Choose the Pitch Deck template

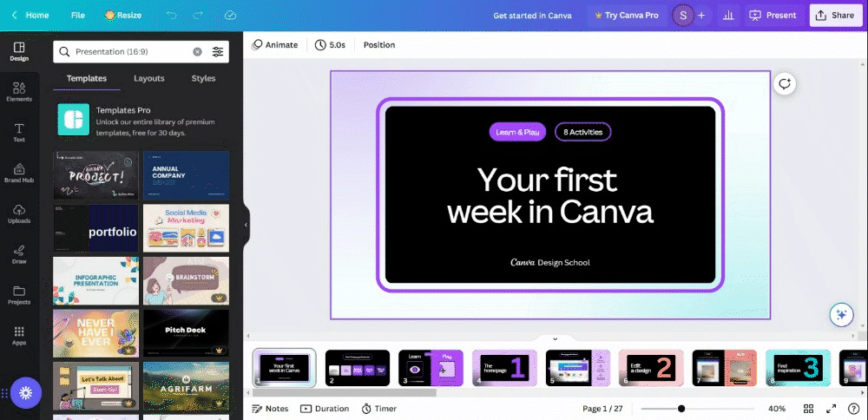point(186,333)
